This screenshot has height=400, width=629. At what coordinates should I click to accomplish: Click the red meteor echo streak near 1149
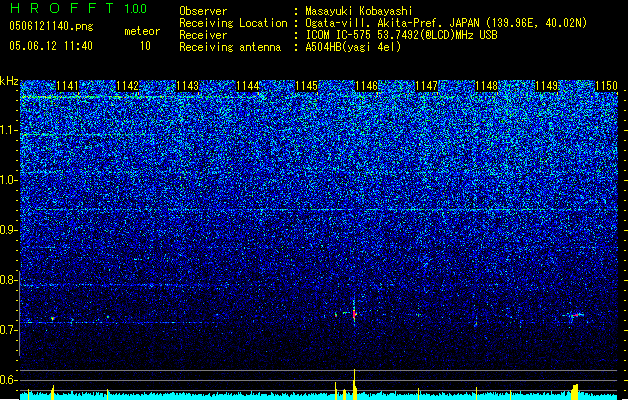point(576,315)
